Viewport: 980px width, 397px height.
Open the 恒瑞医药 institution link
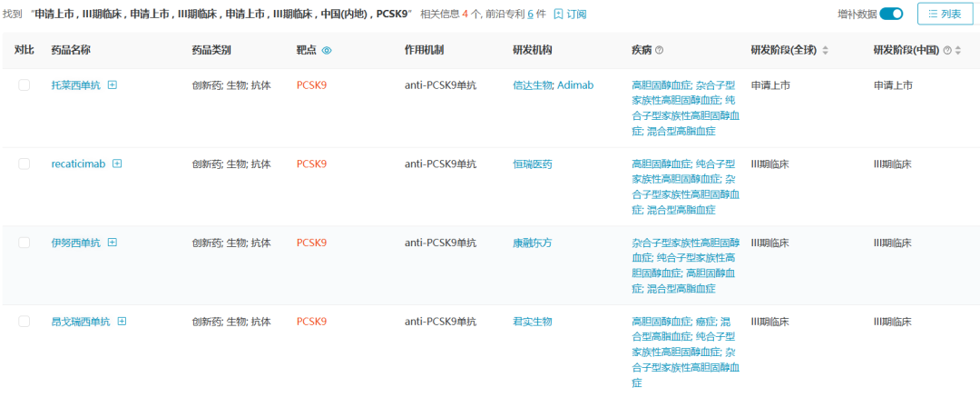coord(533,164)
